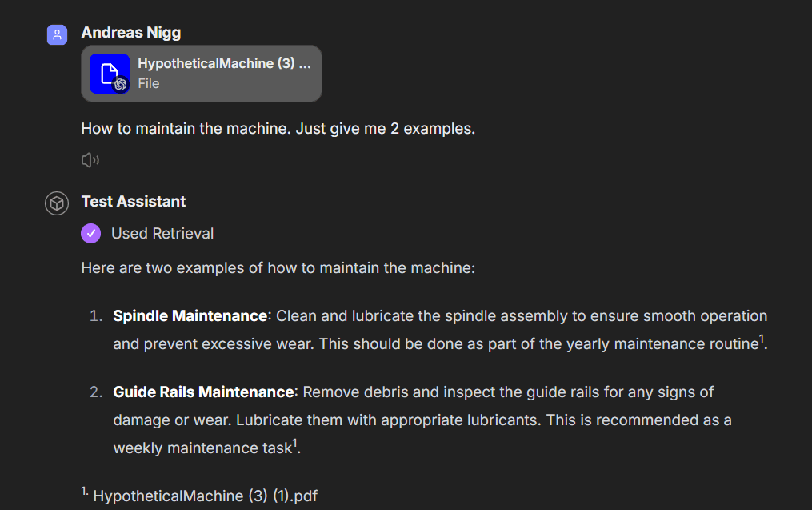Click Andreas Nigg's user avatar icon
The width and height of the screenshot is (812, 510).
click(x=57, y=34)
